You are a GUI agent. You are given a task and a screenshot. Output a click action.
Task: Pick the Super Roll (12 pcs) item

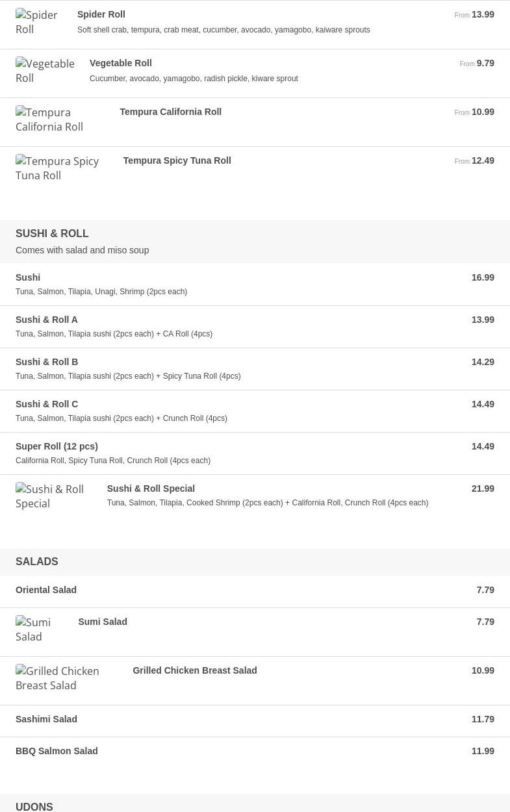(x=57, y=446)
